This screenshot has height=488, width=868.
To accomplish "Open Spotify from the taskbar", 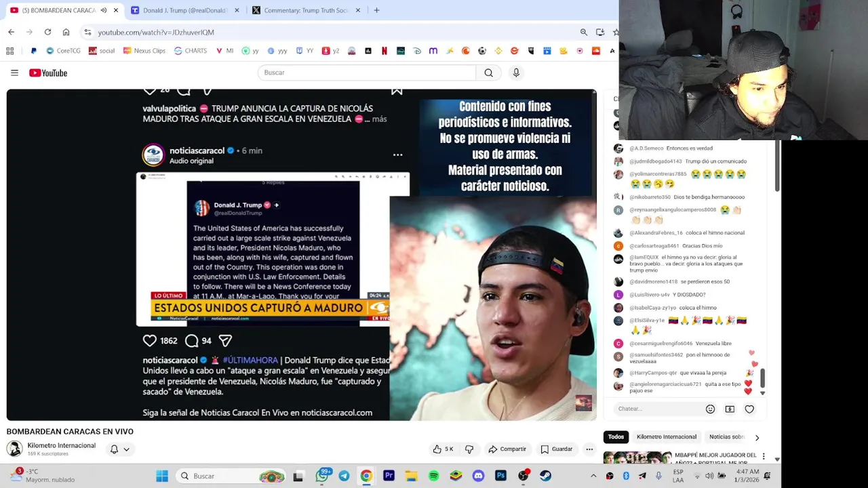I will [x=433, y=476].
